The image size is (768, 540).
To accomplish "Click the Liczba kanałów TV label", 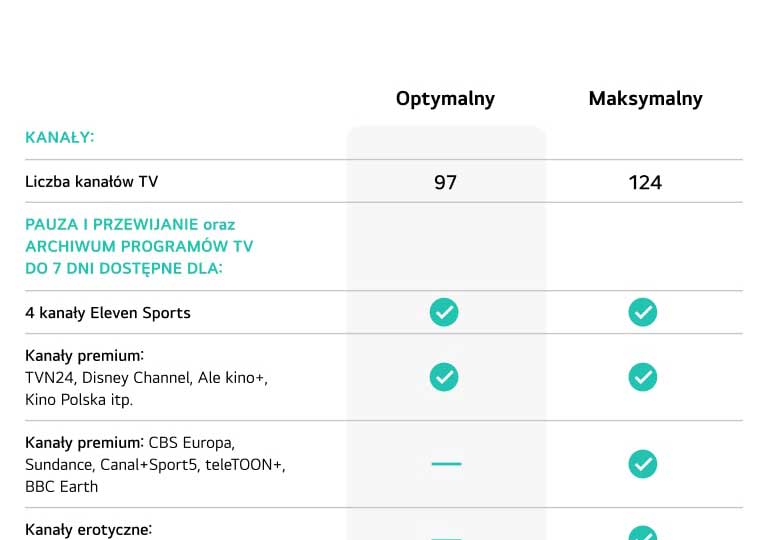I will 92,182.
